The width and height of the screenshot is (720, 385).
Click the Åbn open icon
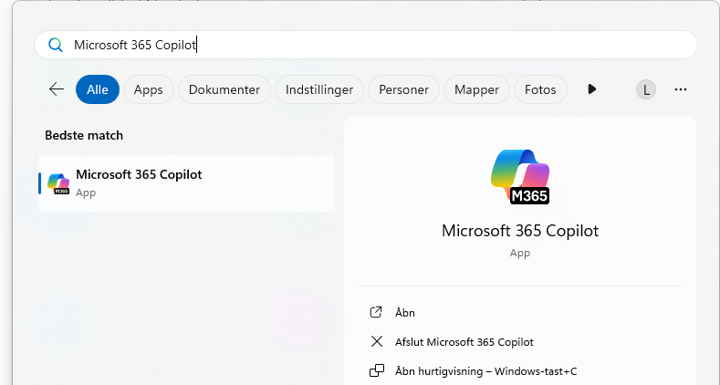click(376, 312)
